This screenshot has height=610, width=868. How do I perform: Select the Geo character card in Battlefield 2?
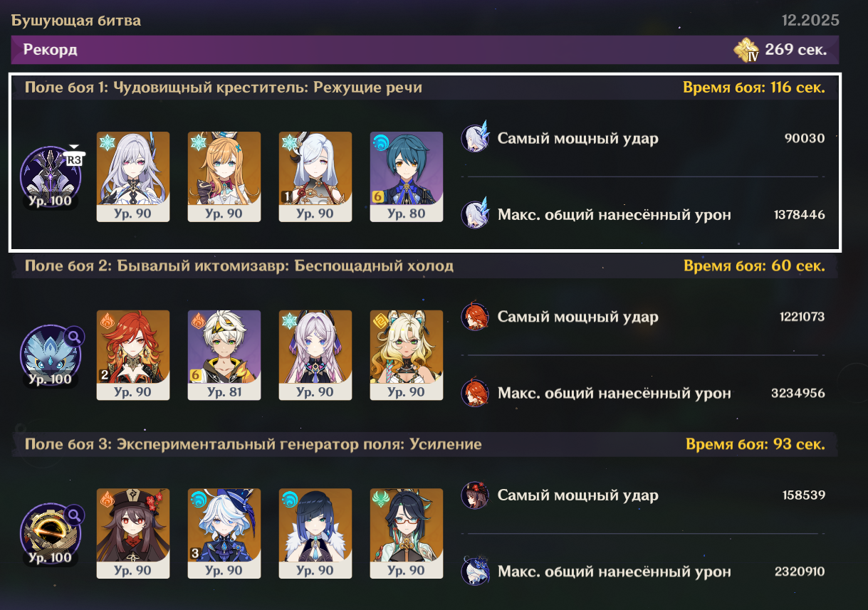[407, 355]
